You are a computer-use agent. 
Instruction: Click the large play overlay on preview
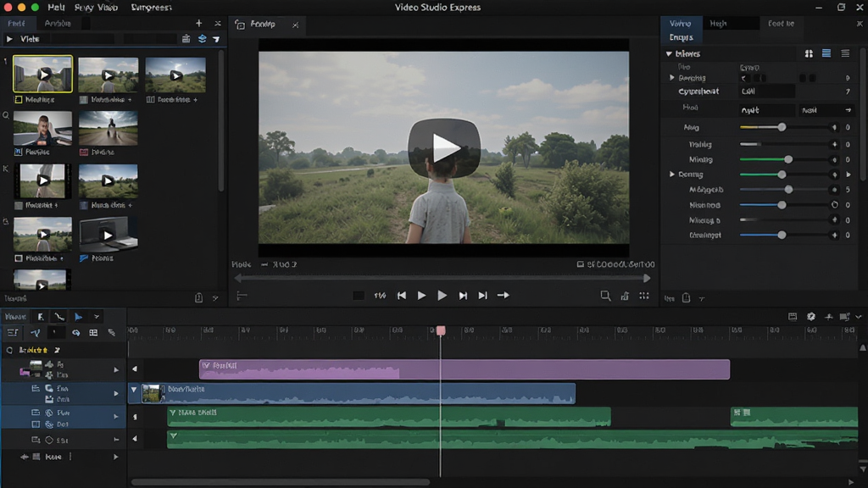[x=444, y=147]
